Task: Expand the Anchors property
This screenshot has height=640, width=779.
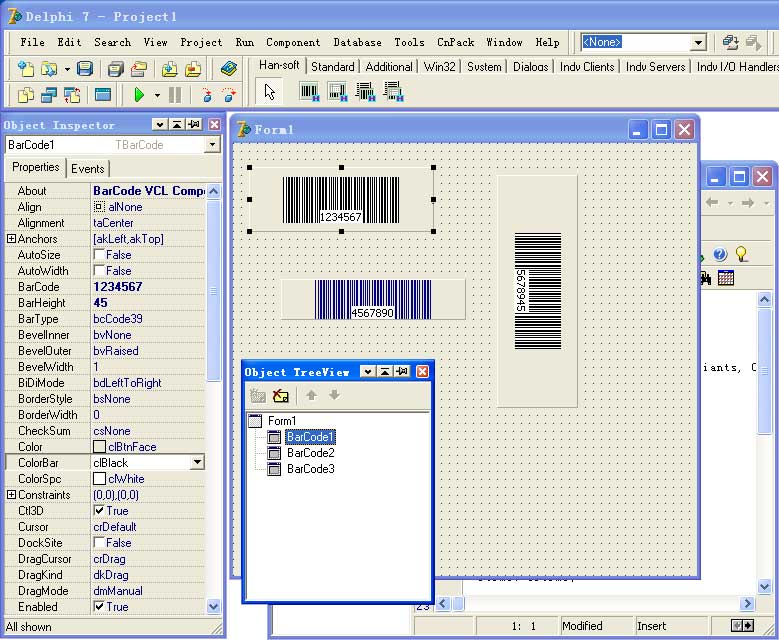Action: [11, 239]
